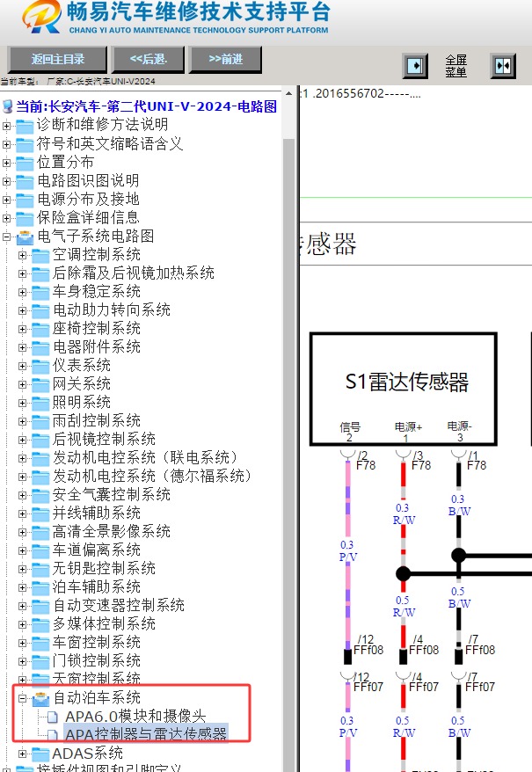
Task: Open 后除霜及后视镜加热系统 tree item
Action: tap(133, 273)
